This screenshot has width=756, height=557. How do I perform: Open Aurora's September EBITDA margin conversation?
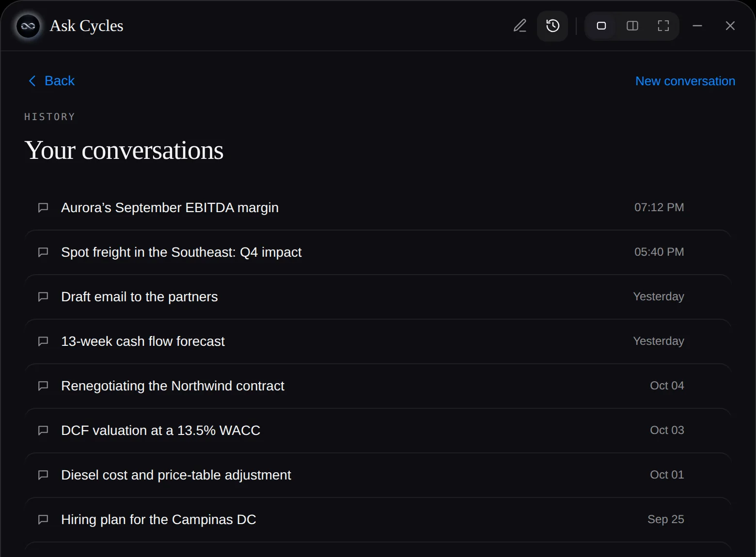point(378,208)
